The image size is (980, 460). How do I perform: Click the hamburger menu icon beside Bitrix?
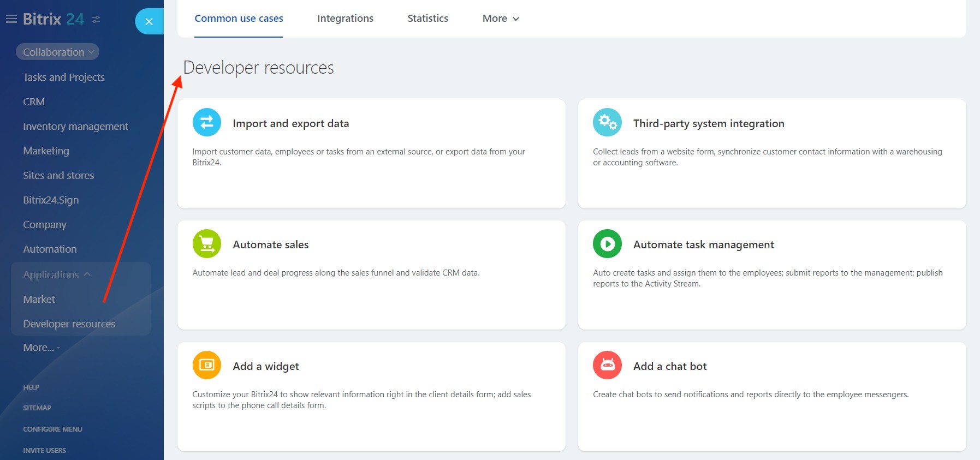click(11, 19)
